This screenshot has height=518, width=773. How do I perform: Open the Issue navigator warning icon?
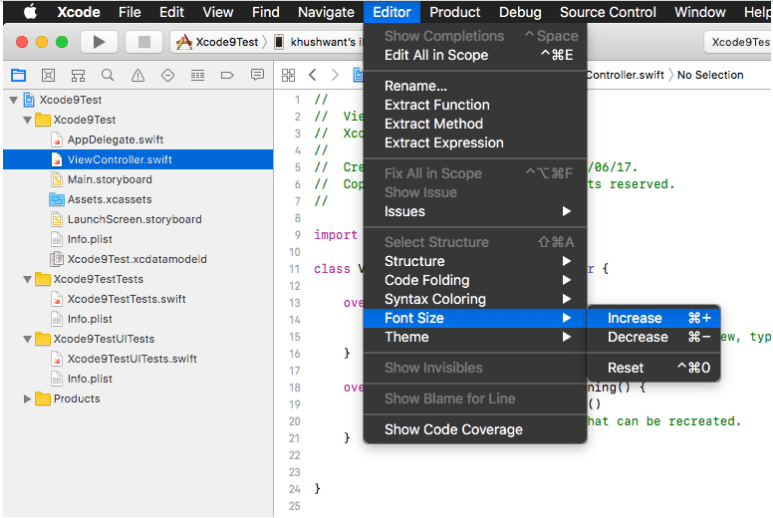138,75
